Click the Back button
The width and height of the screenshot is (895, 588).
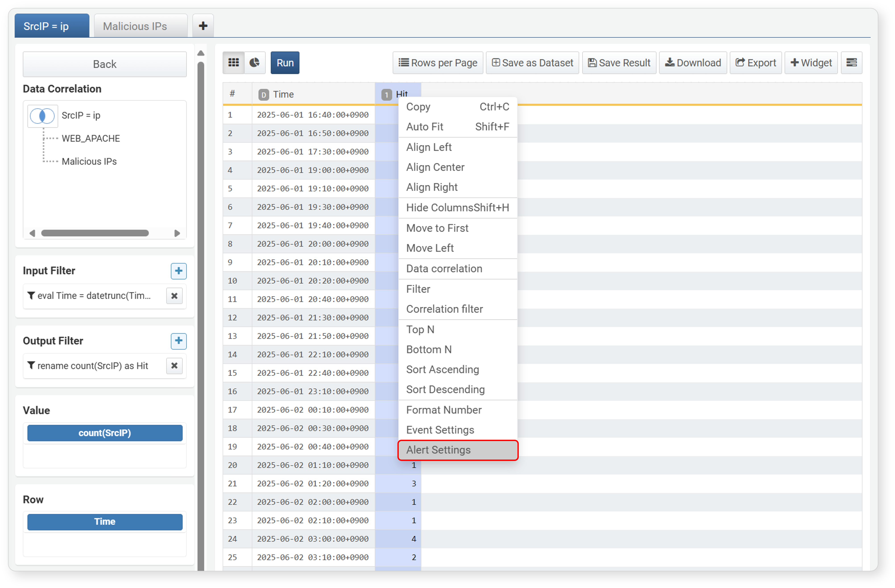point(105,64)
